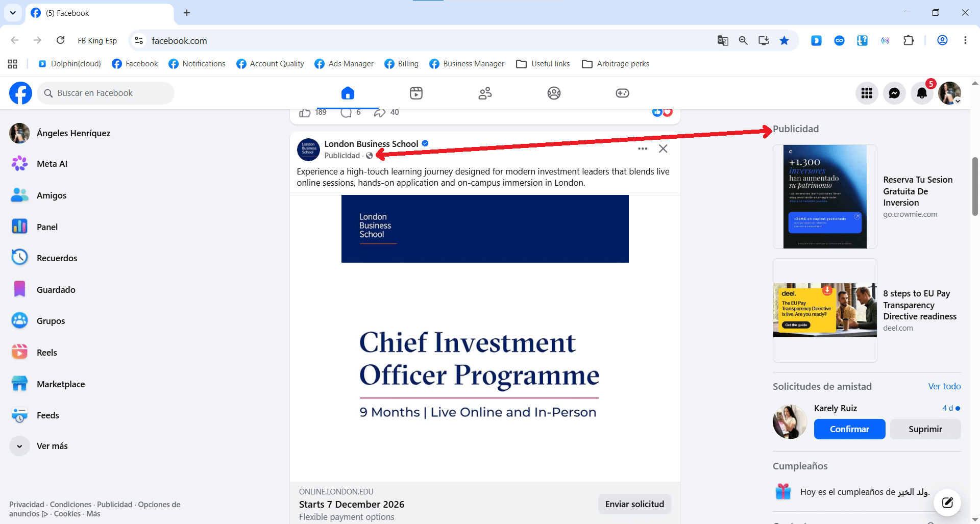Open the notifications bell
This screenshot has width=980, height=524.
pyautogui.click(x=922, y=93)
